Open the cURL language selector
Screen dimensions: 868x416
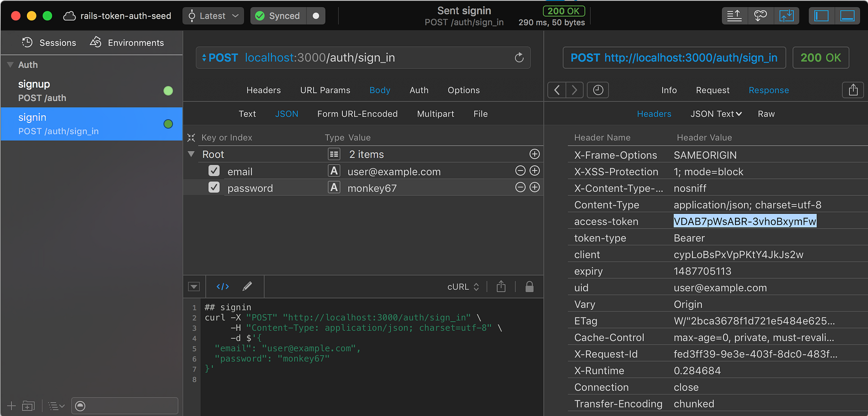click(x=463, y=287)
